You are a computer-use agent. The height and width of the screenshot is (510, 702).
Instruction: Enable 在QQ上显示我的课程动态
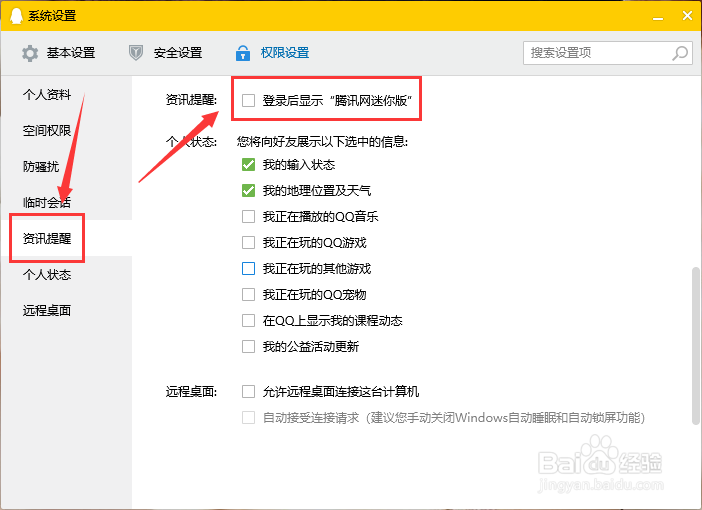(248, 321)
